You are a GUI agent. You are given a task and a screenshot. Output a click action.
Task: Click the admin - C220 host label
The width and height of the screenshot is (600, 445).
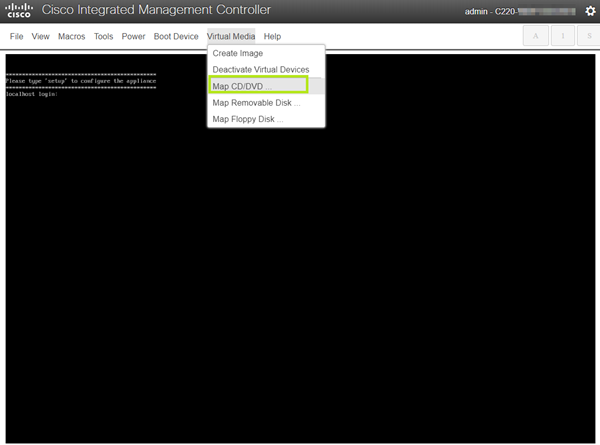[x=520, y=11]
